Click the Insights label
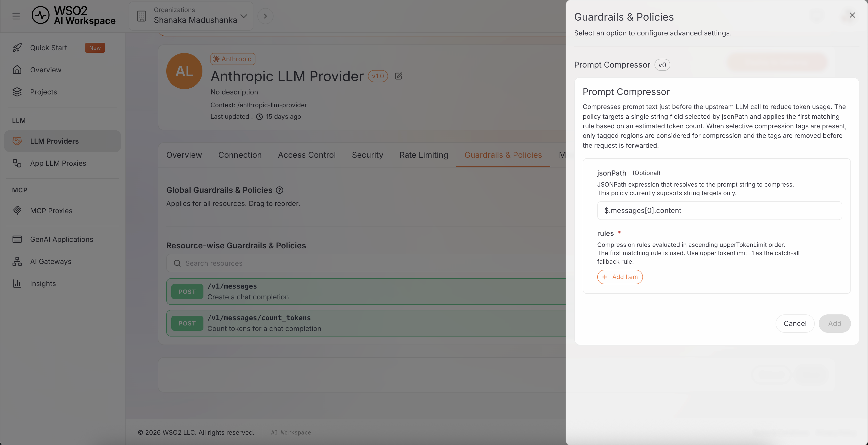868x445 pixels. pos(43,284)
